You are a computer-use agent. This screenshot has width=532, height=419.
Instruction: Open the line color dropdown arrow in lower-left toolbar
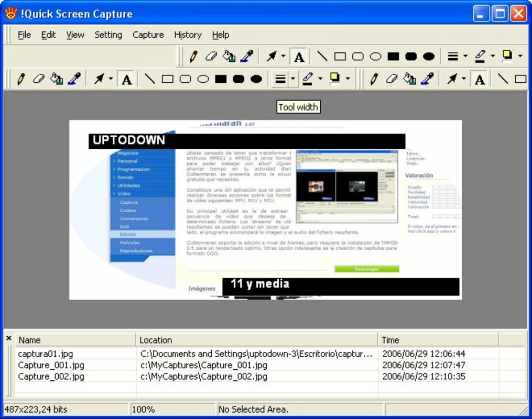321,79
